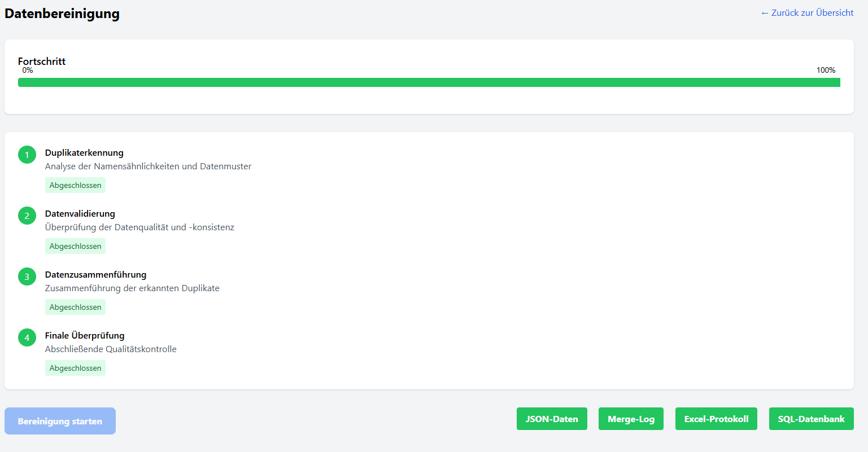868x452 pixels.
Task: Select the step 4 circle for Finale Überprüfung
Action: point(27,337)
